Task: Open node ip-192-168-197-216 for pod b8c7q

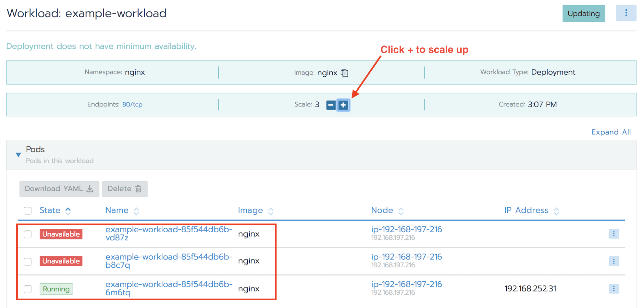Action: tap(406, 257)
